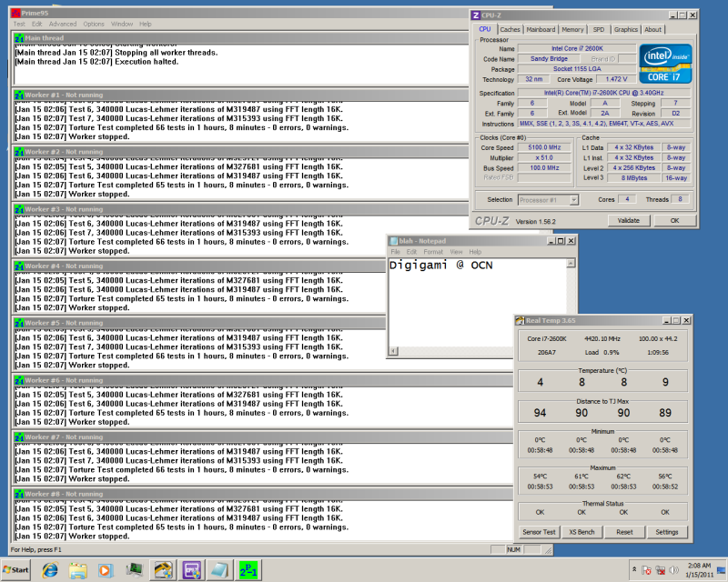Click the Worker #6 window icon
728x582 pixels.
19,380
